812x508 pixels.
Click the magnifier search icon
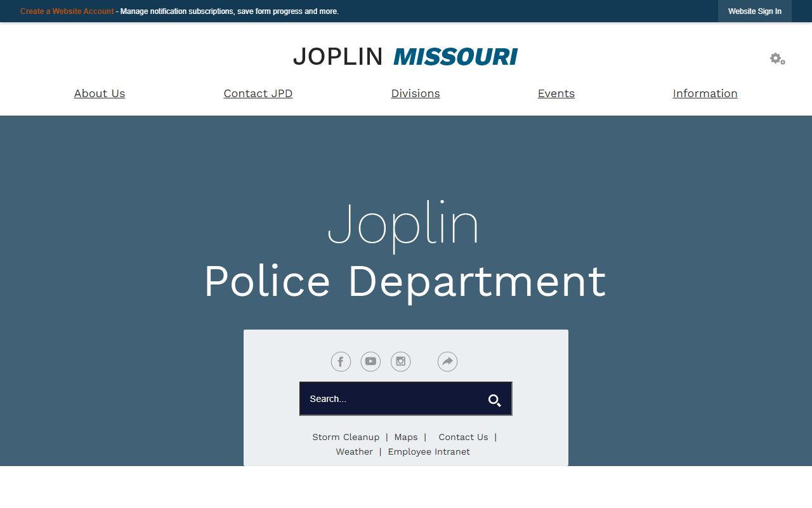[495, 400]
